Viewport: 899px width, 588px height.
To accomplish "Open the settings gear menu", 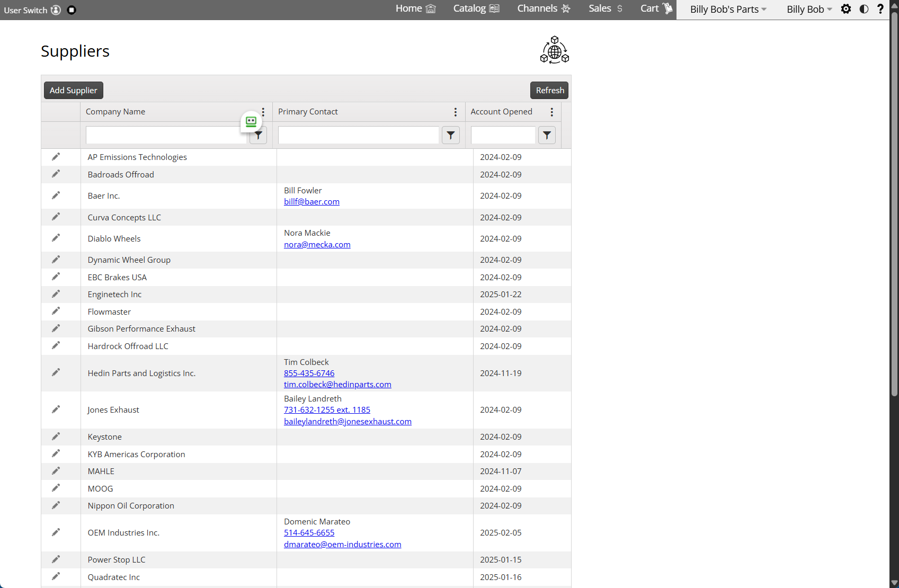I will click(846, 9).
